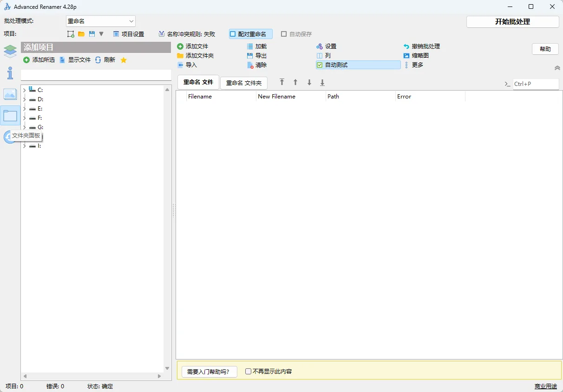The width and height of the screenshot is (563, 392).
Task: Expand the E: drive node
Action: 24,109
